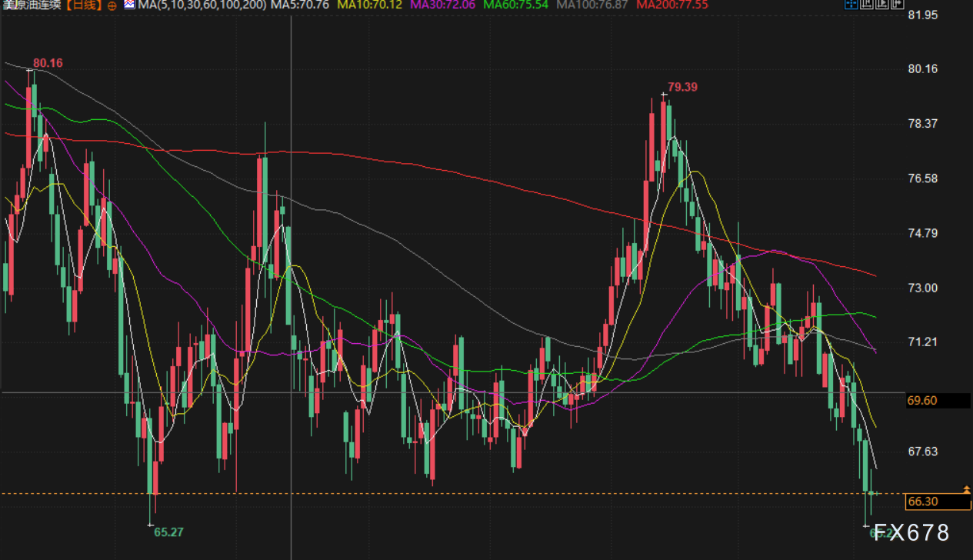Click the orange double-arrow above 66.30

pos(966,489)
